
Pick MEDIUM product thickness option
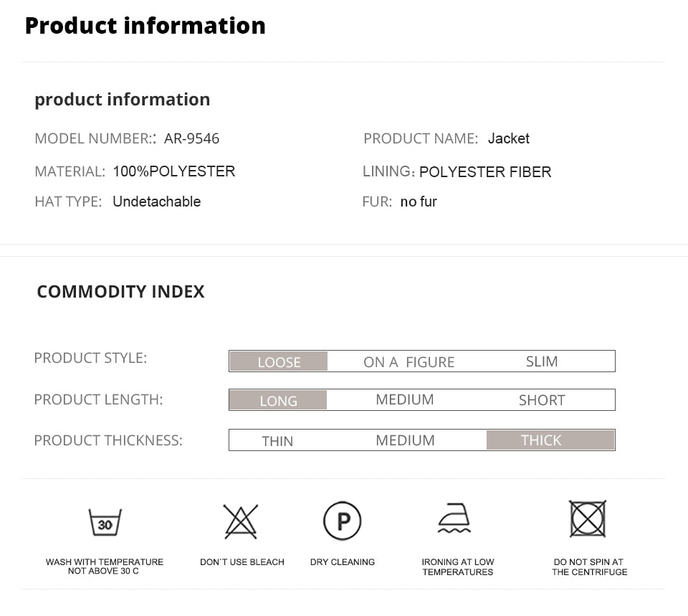[405, 440]
